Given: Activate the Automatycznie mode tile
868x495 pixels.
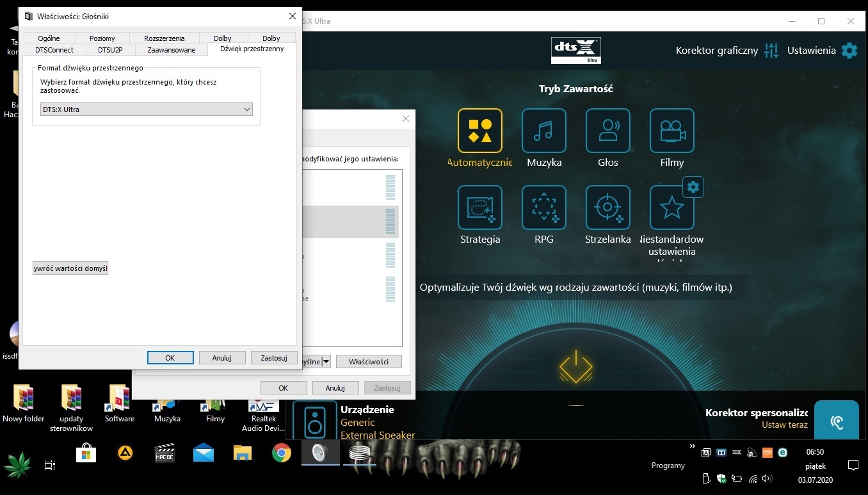Looking at the screenshot, I should click(479, 130).
